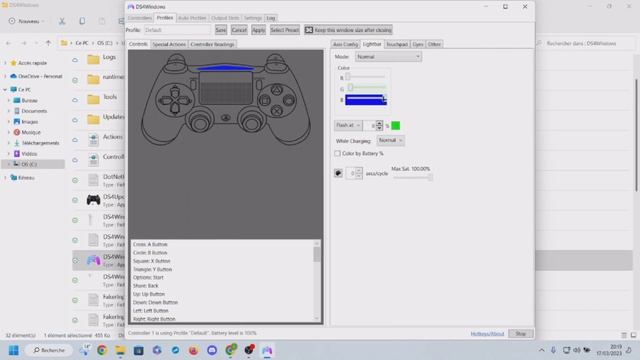Click the Windows Start button

click(13, 350)
